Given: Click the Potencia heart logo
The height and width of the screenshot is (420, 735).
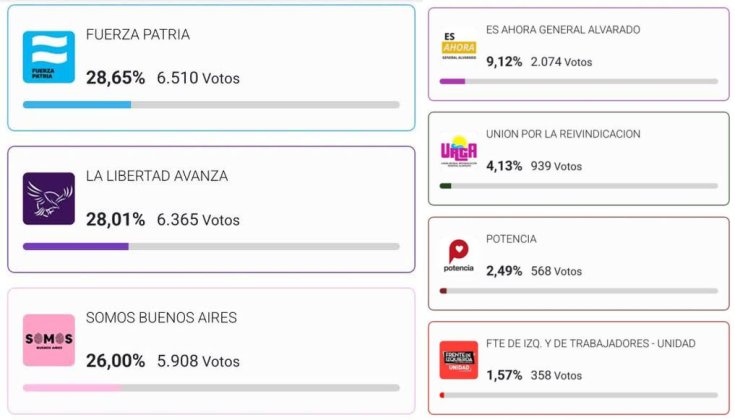Looking at the screenshot, I should 458,254.
